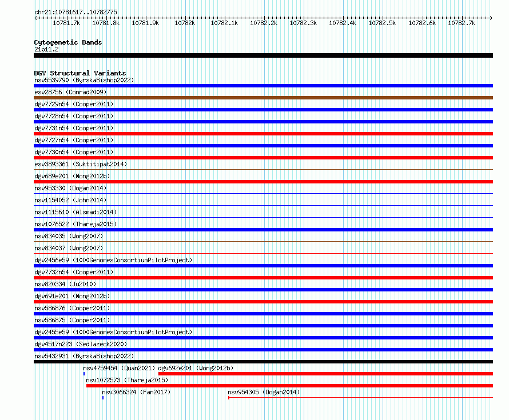This screenshot has width=509, height=420.
Task: Open variant esv3893361 (Suktitipat2014)
Action: [x=81, y=164]
